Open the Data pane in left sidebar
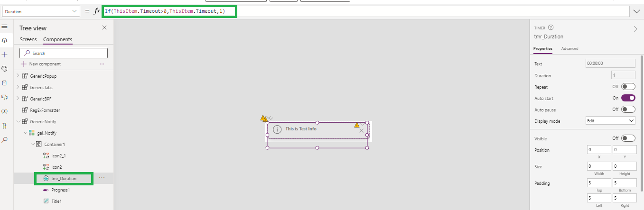Image resolution: width=644 pixels, height=210 pixels. [5, 83]
